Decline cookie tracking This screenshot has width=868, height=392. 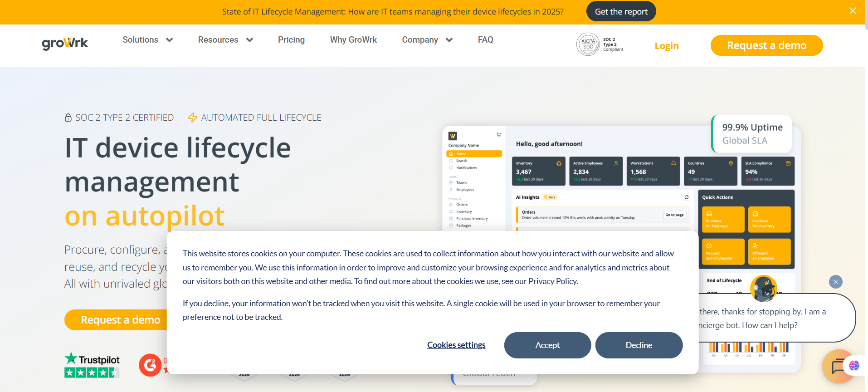[x=639, y=345]
